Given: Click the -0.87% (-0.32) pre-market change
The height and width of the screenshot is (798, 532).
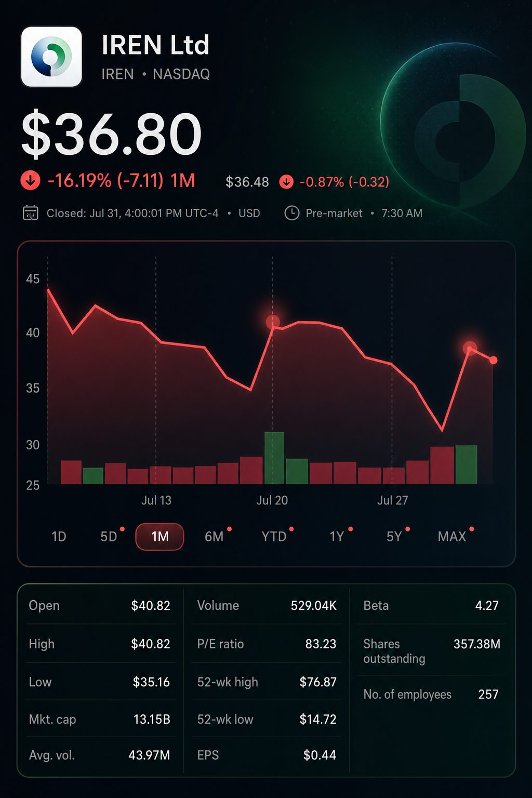Looking at the screenshot, I should click(x=344, y=182).
